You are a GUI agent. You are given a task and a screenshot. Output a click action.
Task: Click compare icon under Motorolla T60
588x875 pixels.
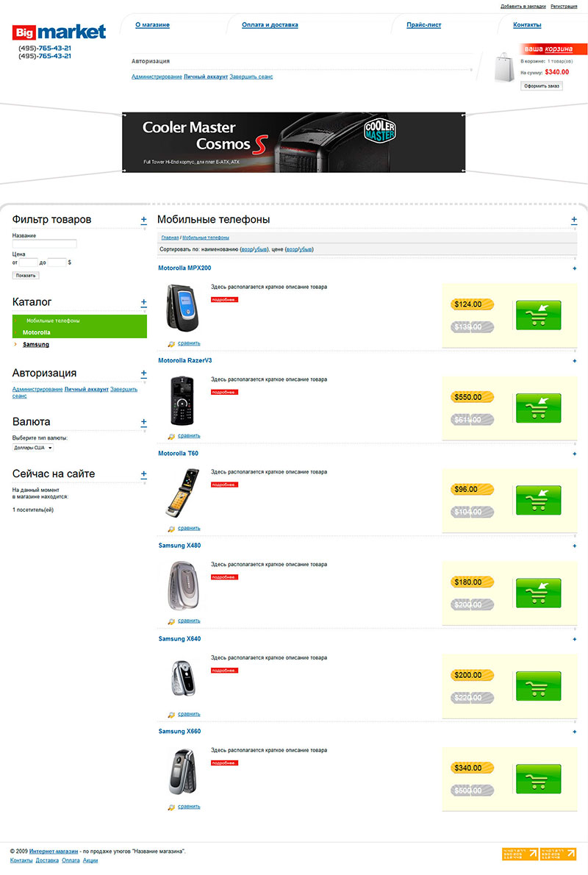click(171, 529)
